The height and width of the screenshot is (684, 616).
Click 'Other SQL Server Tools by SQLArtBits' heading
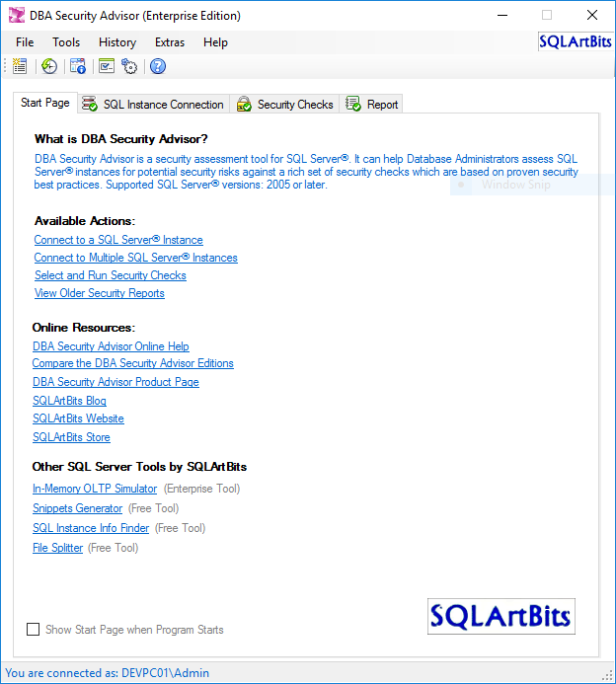pyautogui.click(x=139, y=467)
